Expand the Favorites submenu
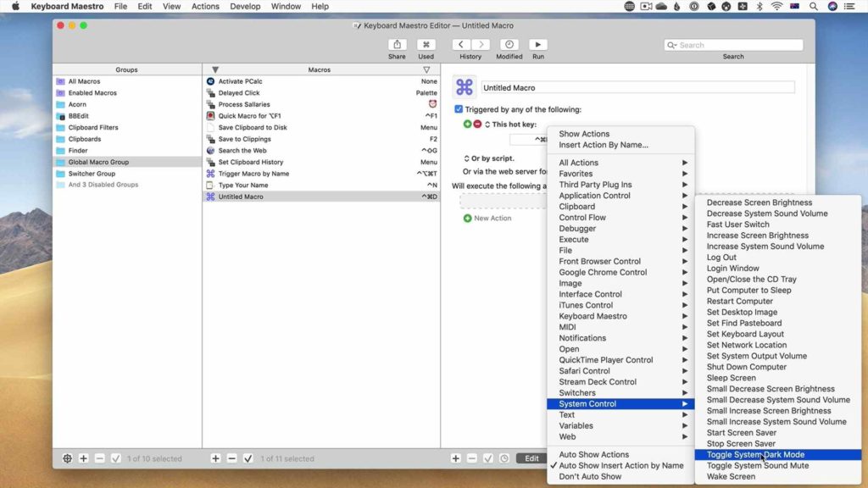The width and height of the screenshot is (868, 488). [620, 174]
